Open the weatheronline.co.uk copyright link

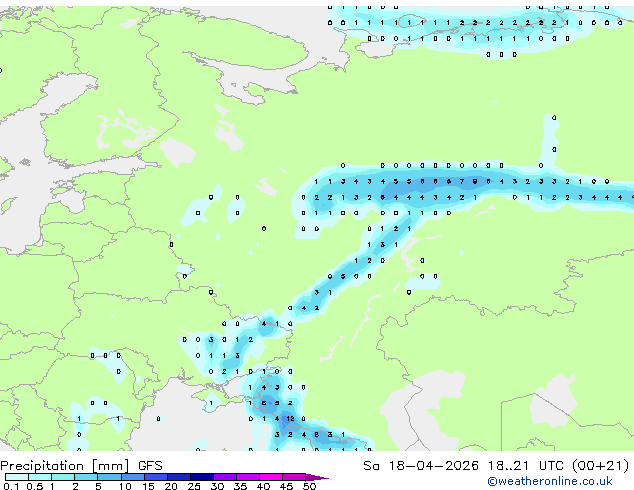[x=550, y=481]
